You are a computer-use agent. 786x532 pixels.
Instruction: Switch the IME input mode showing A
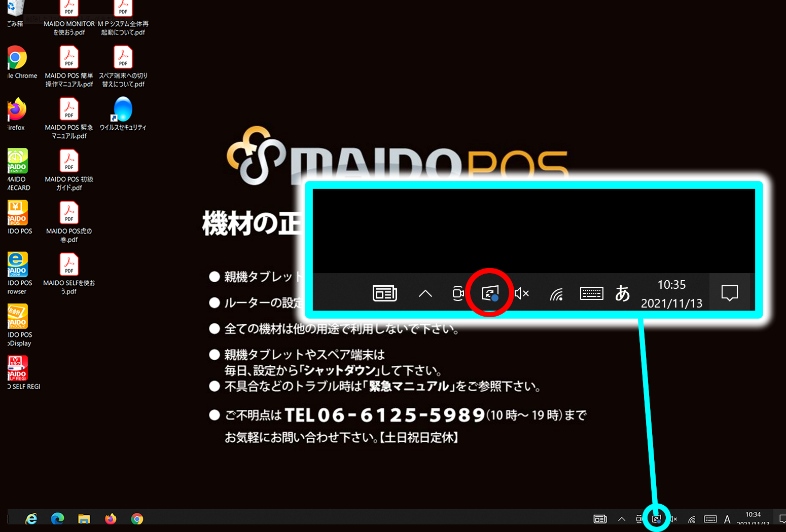point(727,519)
